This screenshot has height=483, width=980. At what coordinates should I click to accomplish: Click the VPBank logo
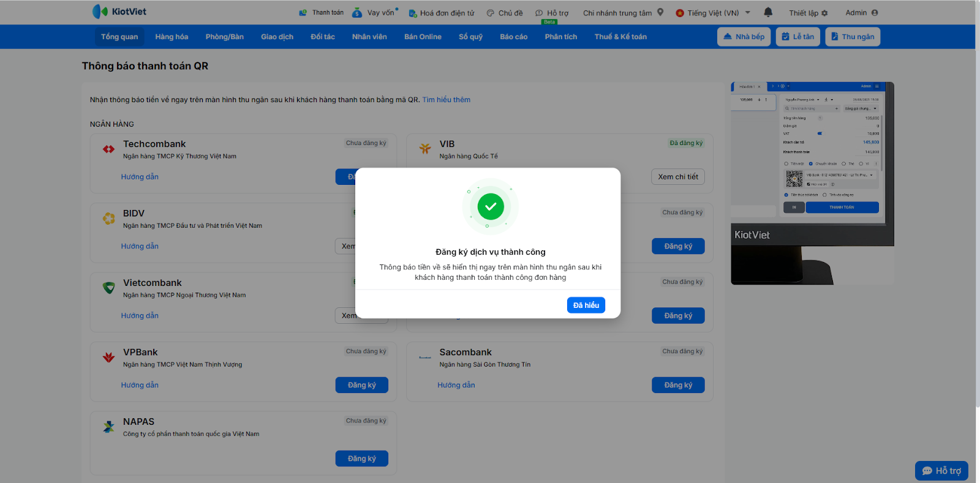point(109,358)
